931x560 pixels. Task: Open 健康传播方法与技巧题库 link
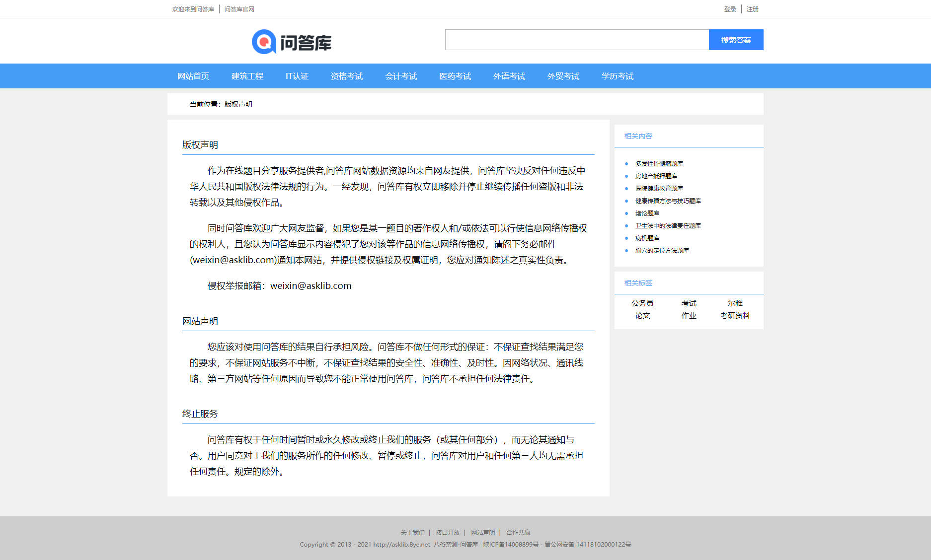[668, 201]
